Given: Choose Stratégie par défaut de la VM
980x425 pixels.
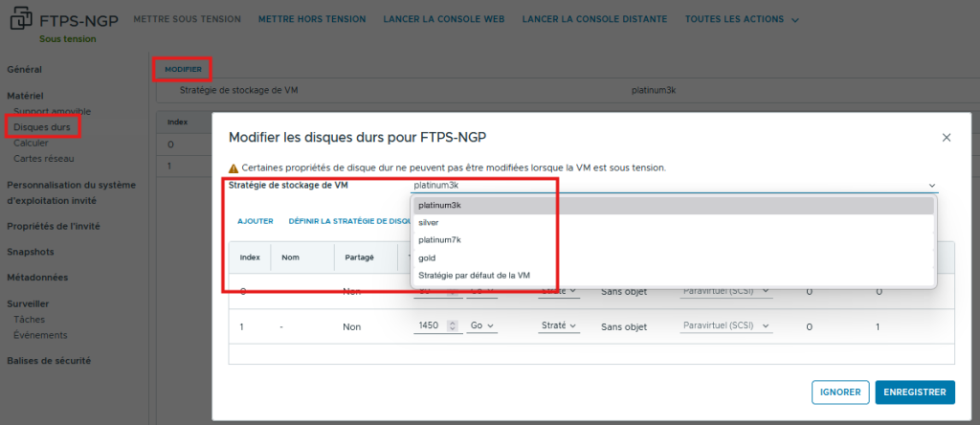Looking at the screenshot, I should (x=474, y=276).
